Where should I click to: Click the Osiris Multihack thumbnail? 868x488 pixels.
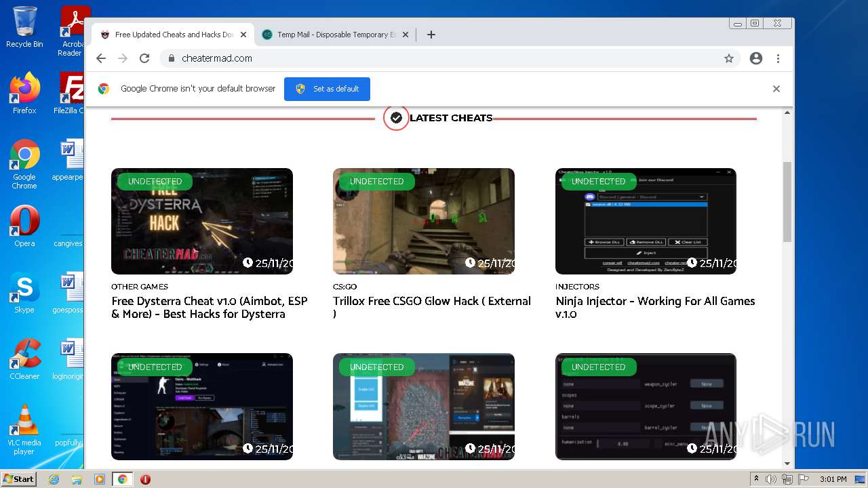(x=202, y=407)
